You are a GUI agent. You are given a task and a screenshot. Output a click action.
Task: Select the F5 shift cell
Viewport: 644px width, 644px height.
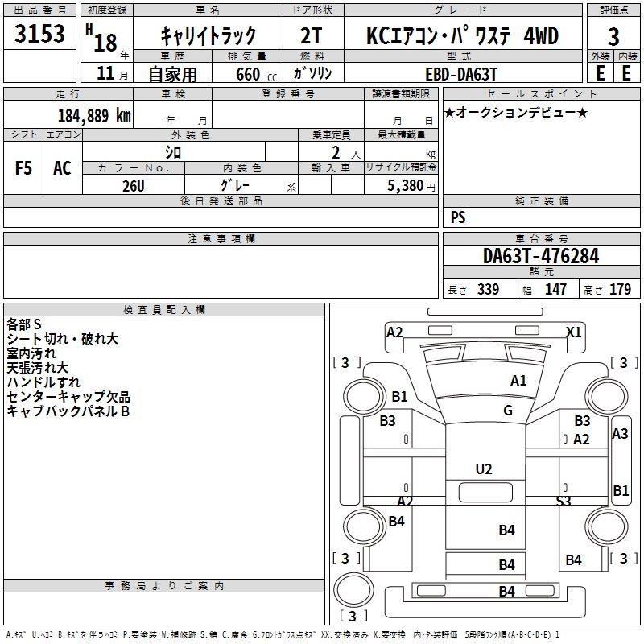(23, 167)
